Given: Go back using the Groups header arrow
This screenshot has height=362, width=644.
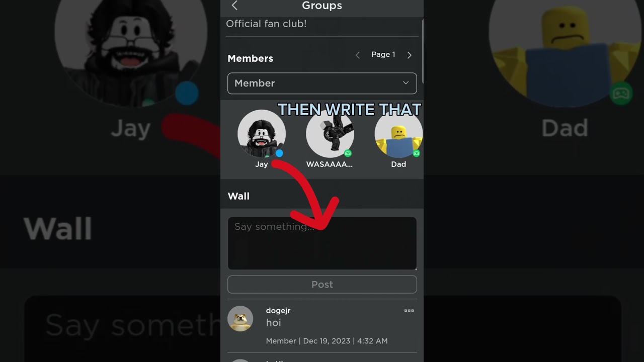Looking at the screenshot, I should (234, 6).
